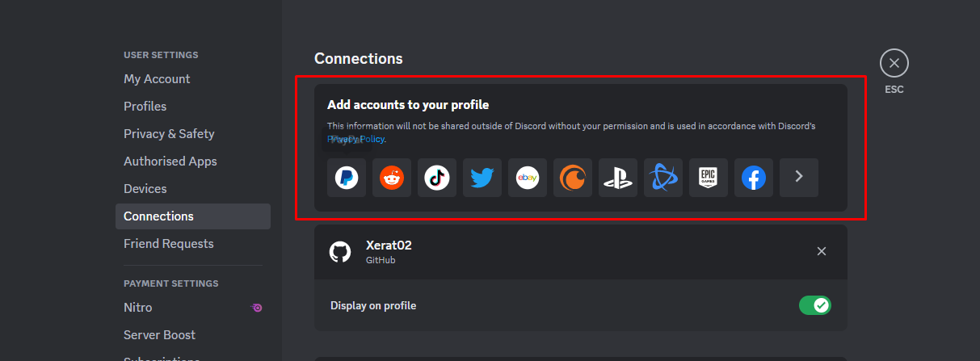Select the eBay connection icon
Screen dimensions: 980x361
point(528,178)
